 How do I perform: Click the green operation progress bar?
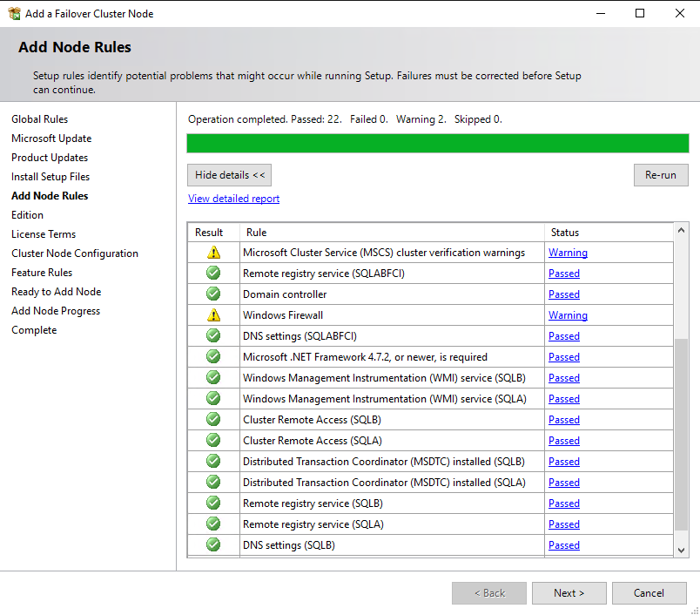click(x=437, y=144)
